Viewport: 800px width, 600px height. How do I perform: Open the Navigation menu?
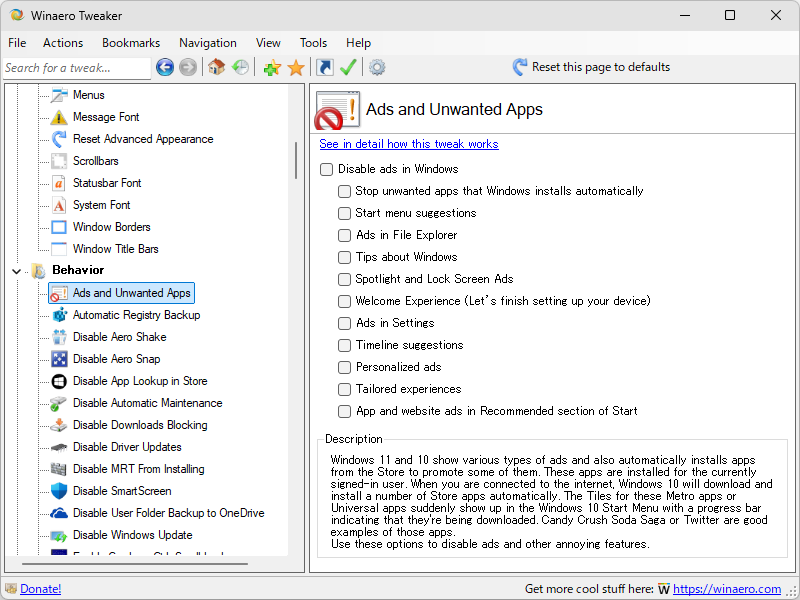208,43
